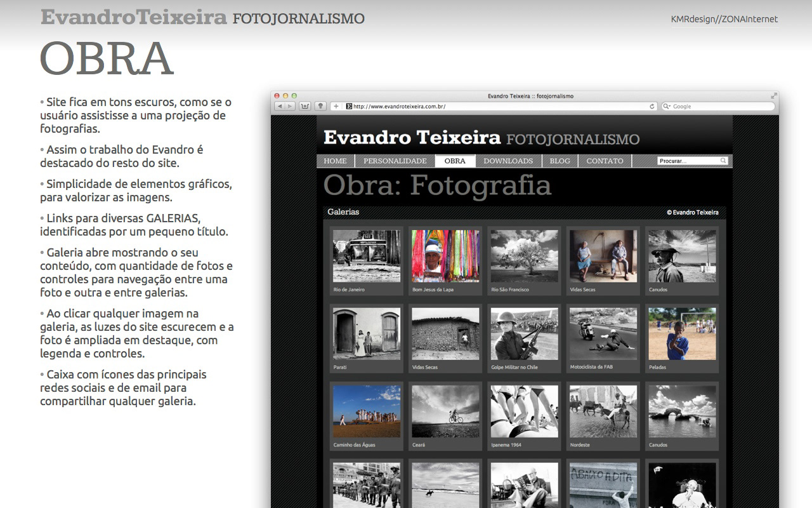Click the EvandroTeixeira FOTOJORNALISMO slide header
The image size is (812, 508).
pyautogui.click(x=202, y=17)
